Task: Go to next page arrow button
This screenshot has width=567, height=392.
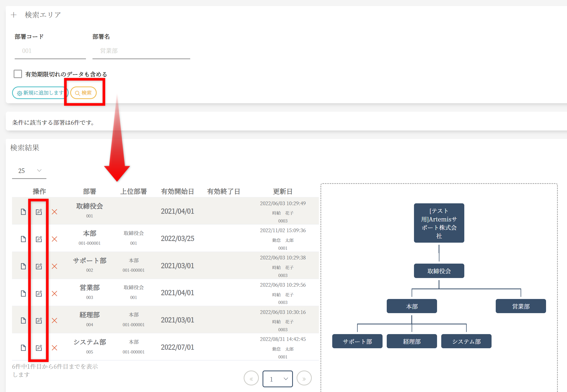Action: pos(304,378)
